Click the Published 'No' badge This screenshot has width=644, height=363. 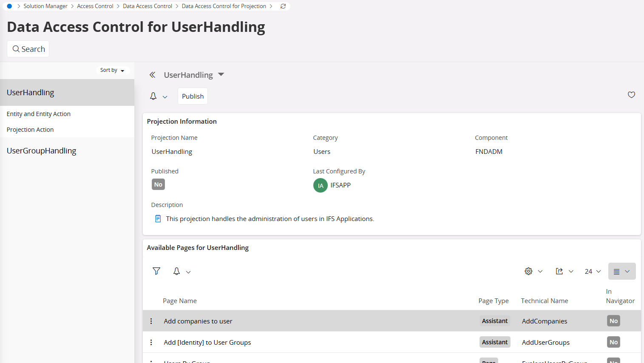tap(158, 184)
